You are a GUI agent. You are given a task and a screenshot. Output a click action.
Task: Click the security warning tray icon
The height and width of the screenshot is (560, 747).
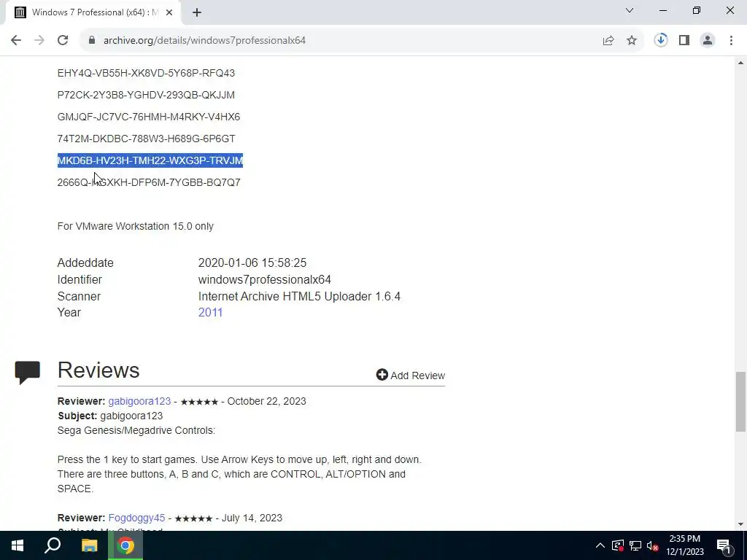(618, 545)
